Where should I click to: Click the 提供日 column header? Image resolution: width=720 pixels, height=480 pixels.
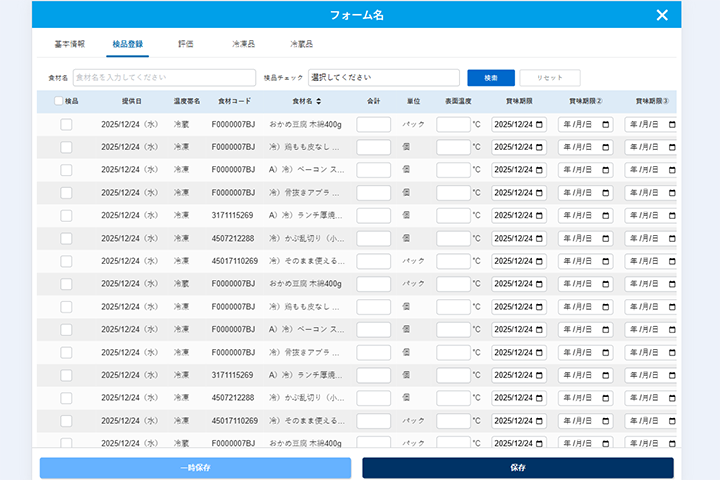(x=132, y=101)
